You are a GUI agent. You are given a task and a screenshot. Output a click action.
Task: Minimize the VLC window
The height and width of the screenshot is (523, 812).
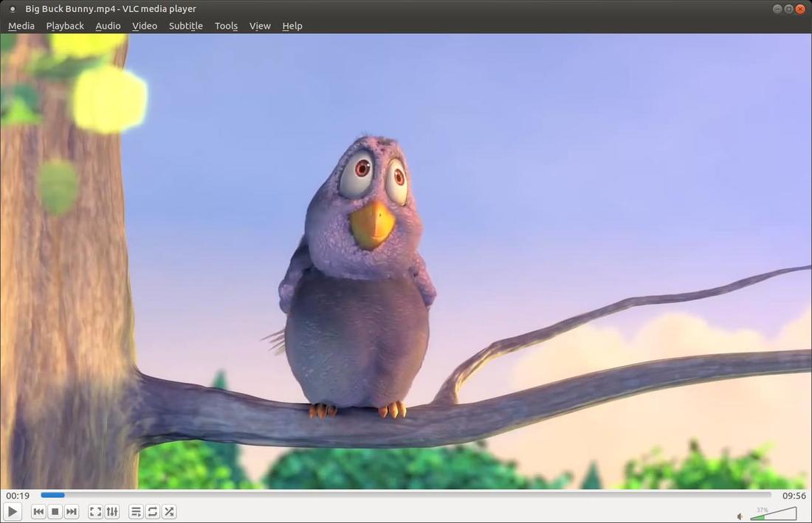(x=777, y=9)
